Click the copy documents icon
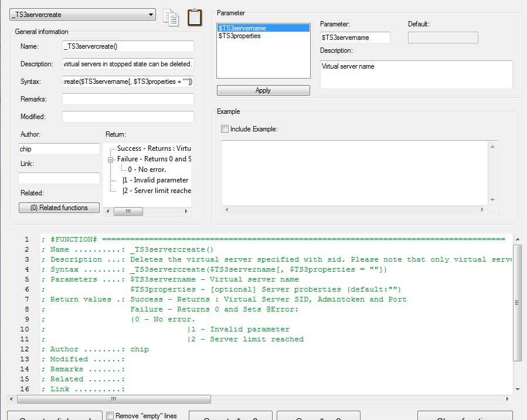The height and width of the screenshot is (420, 527). [171, 17]
